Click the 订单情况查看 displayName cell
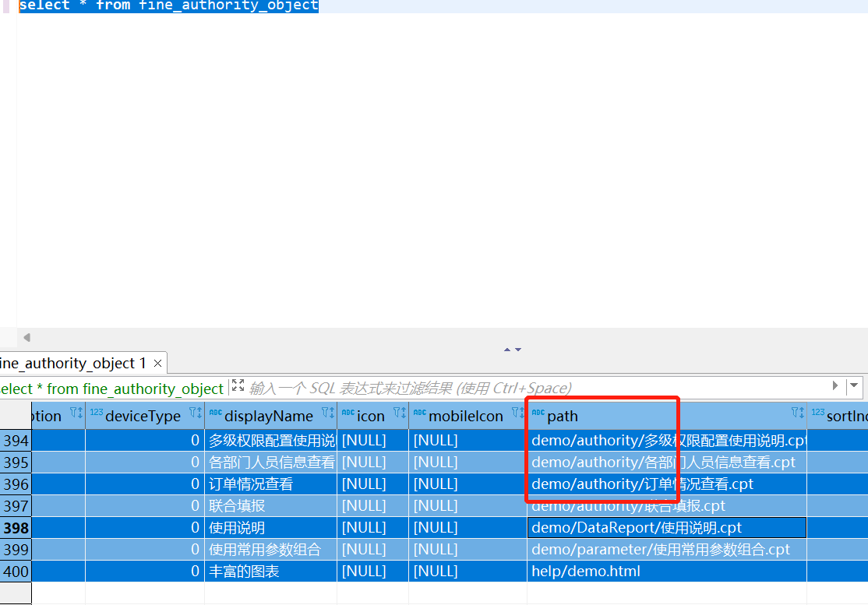The height and width of the screenshot is (605, 868). (270, 484)
